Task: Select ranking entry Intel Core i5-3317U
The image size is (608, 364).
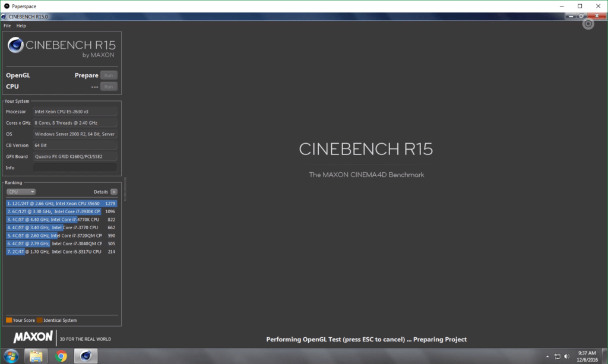Action: (x=61, y=252)
